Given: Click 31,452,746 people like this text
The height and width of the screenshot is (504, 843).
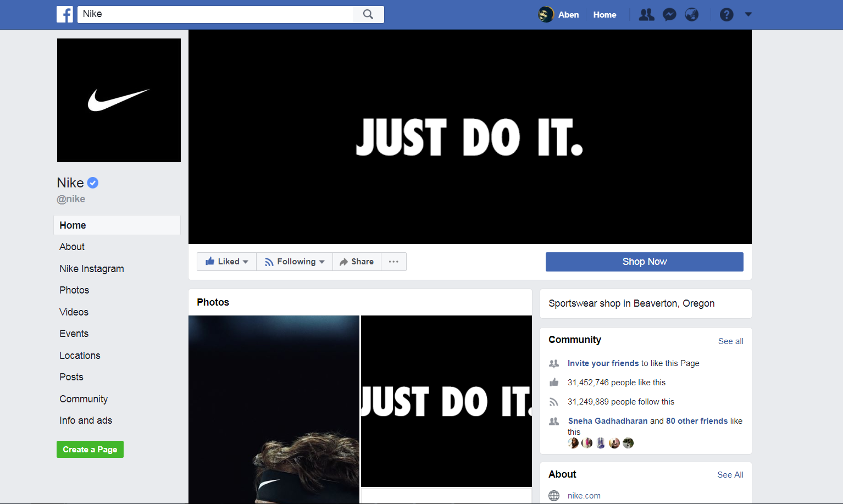Looking at the screenshot, I should coord(616,383).
